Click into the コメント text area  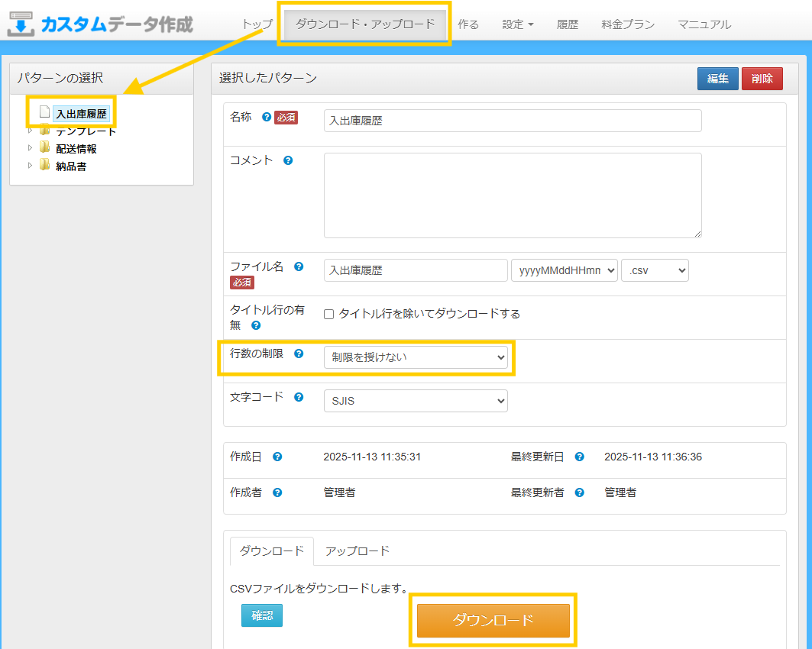point(512,195)
